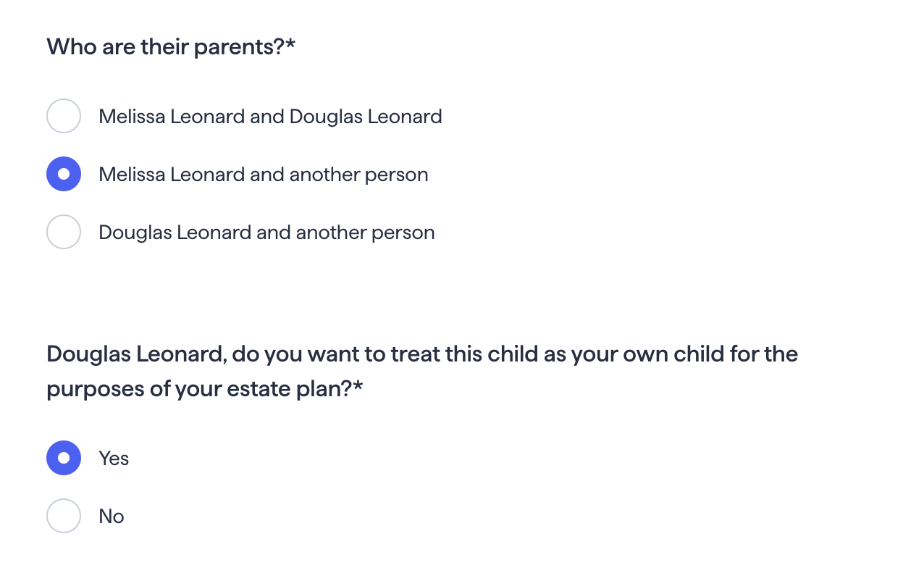
Task: Click the "No" option label text
Action: click(x=112, y=517)
